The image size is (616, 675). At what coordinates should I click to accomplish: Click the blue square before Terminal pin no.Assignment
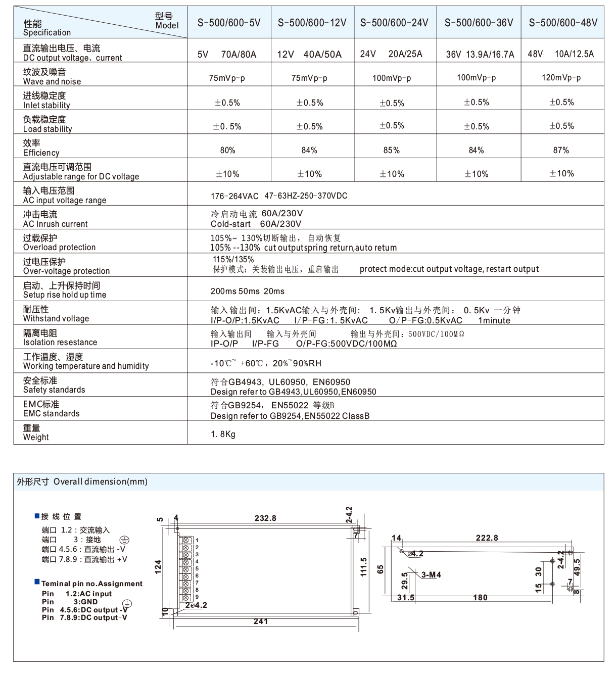point(37,582)
